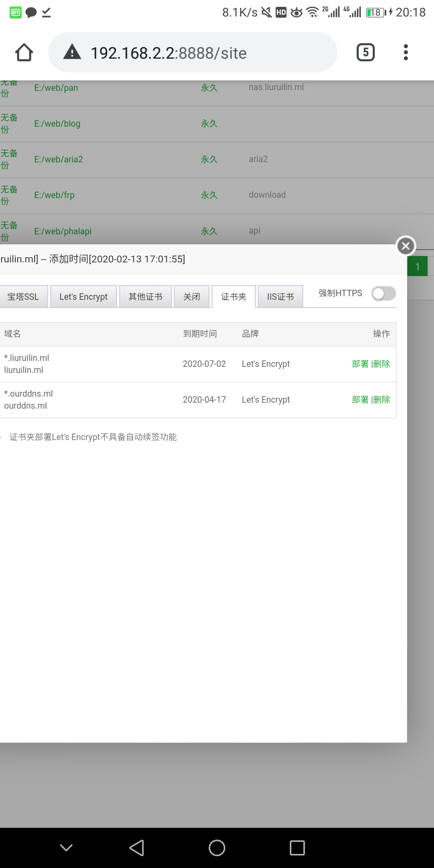Click page number 1 button

pos(417,266)
